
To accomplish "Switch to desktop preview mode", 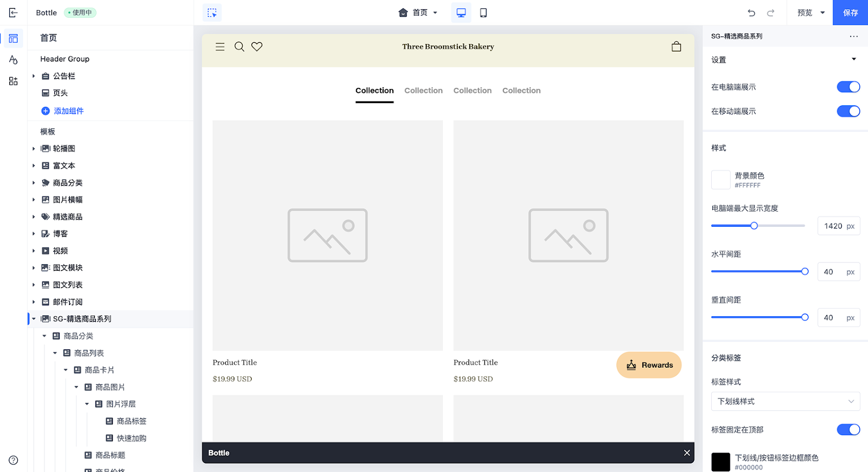I will 461,12.
